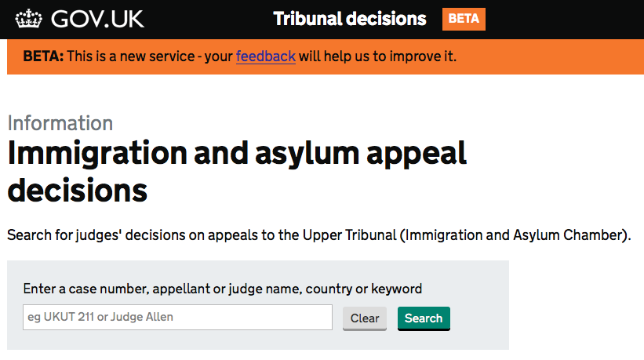The height and width of the screenshot is (360, 644).
Task: Click the 'Immigration and asylum appeal' heading
Action: (x=237, y=154)
